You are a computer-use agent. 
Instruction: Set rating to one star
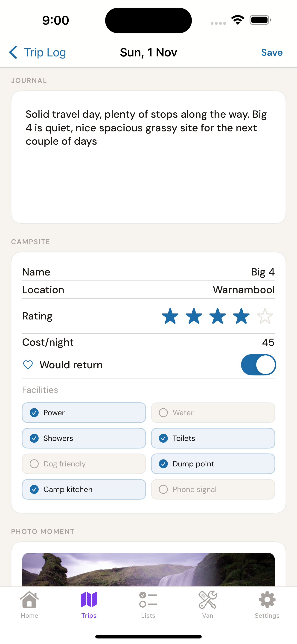pos(170,316)
